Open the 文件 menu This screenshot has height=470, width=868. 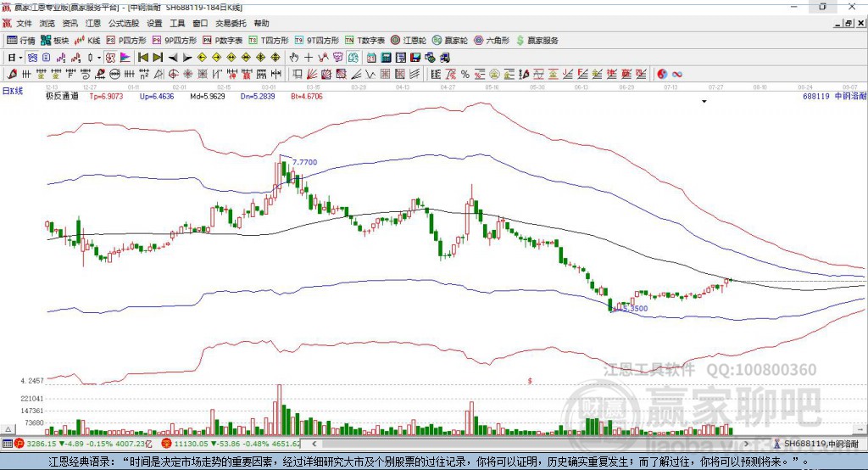click(x=24, y=23)
